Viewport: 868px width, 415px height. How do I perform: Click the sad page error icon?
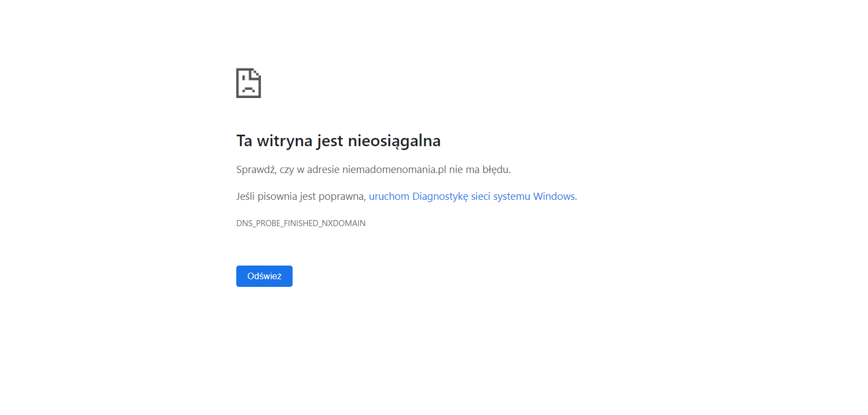(x=248, y=83)
